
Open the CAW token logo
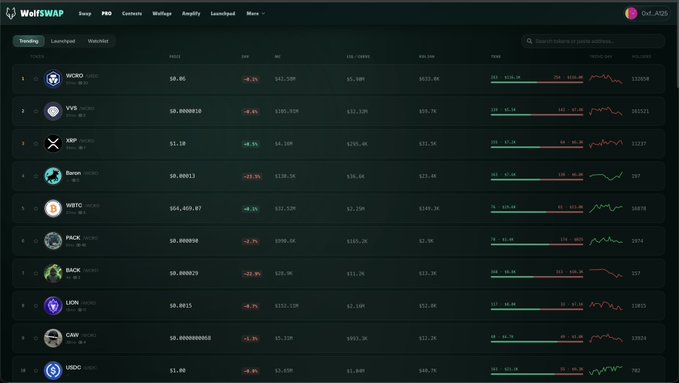(x=53, y=338)
